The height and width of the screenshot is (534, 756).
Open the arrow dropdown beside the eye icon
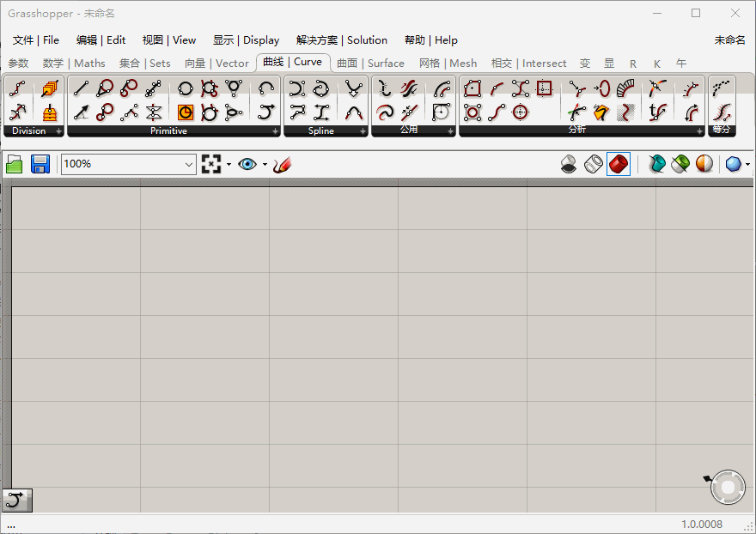pos(265,164)
